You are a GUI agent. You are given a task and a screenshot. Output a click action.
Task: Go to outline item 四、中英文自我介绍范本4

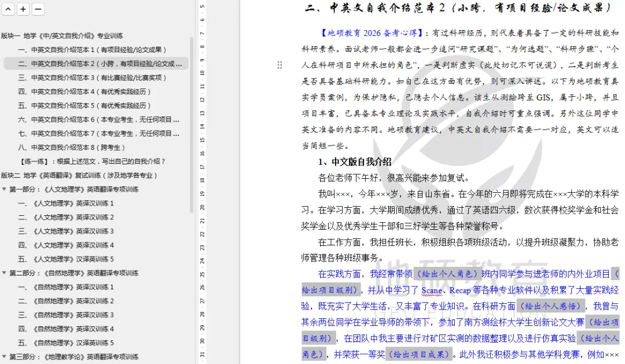(84, 91)
